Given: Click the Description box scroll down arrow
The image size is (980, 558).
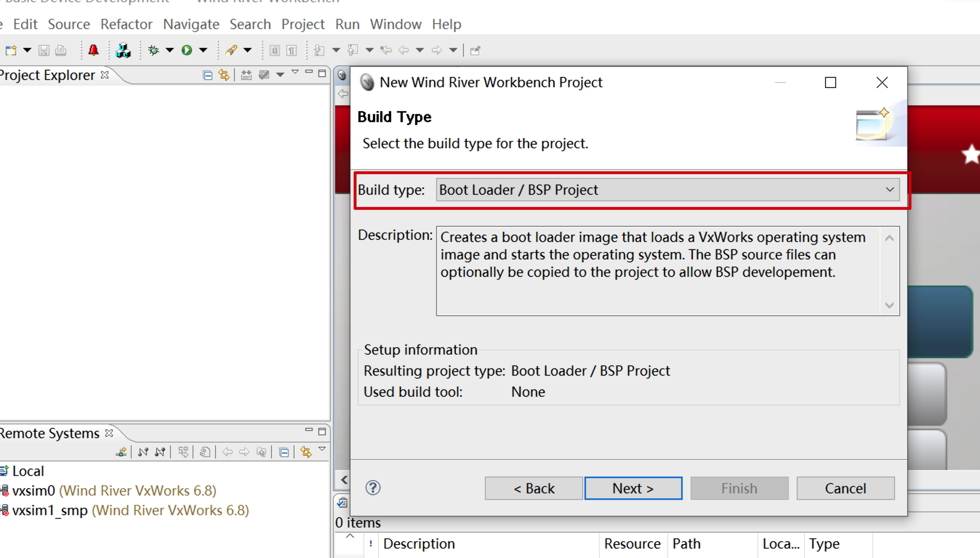Looking at the screenshot, I should point(889,305).
